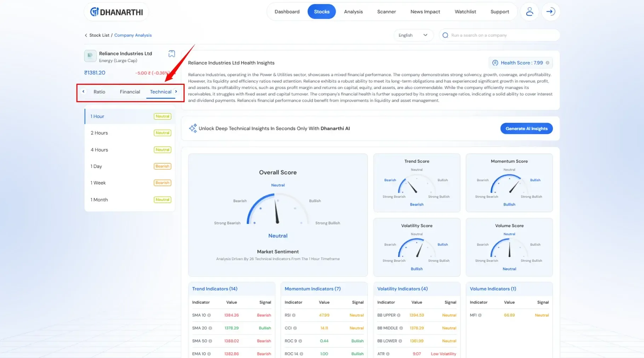Select the 1 Day timeframe
This screenshot has height=358, width=644.
(130, 166)
